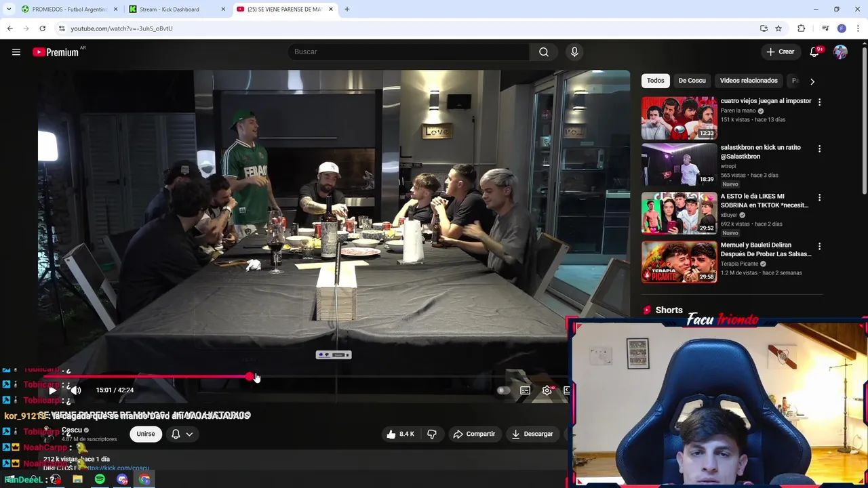This screenshot has width=868, height=488.
Task: Open 'Terapia Picante' channel link
Action: coord(738,264)
